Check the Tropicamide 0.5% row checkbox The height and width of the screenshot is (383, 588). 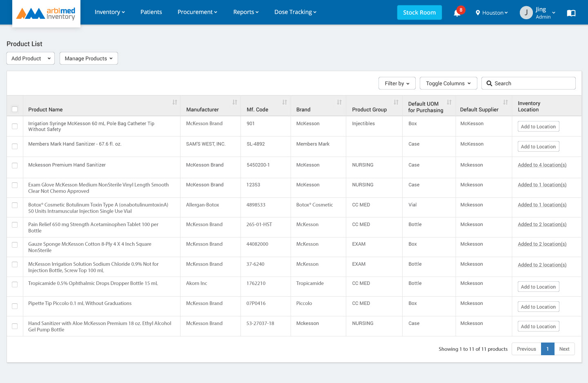[15, 284]
